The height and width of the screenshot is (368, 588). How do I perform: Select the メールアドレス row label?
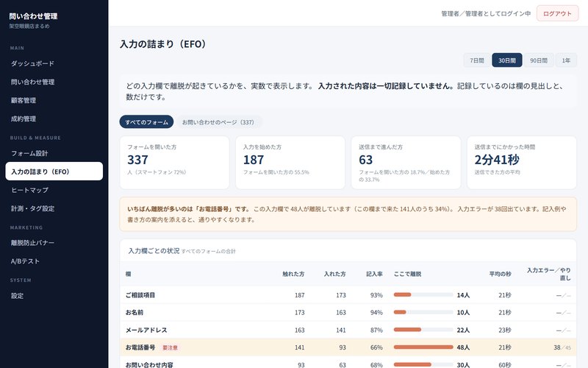click(146, 330)
